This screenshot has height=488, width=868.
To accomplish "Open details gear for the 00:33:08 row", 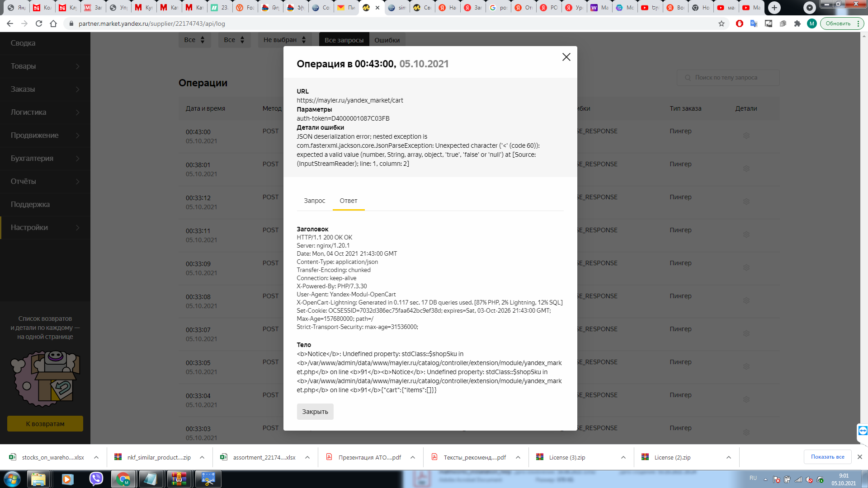I will pyautogui.click(x=746, y=300).
